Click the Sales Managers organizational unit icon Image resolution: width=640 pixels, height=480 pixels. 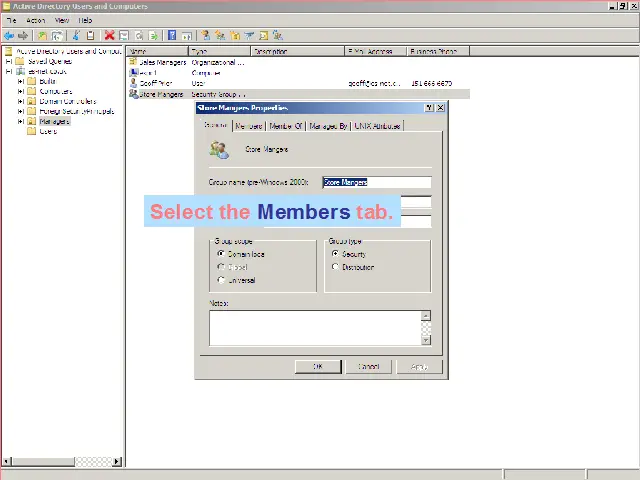pyautogui.click(x=133, y=62)
